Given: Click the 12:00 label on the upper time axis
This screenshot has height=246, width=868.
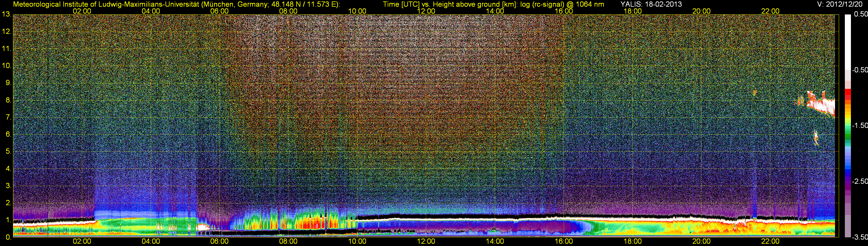Looking at the screenshot, I should 426,11.
